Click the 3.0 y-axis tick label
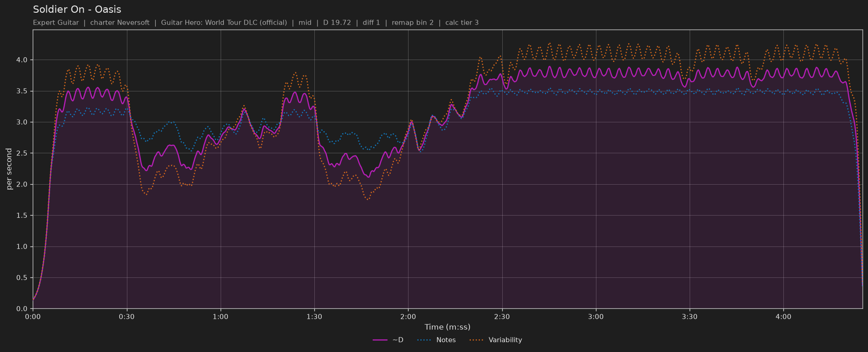The image size is (868, 352). pyautogui.click(x=22, y=122)
